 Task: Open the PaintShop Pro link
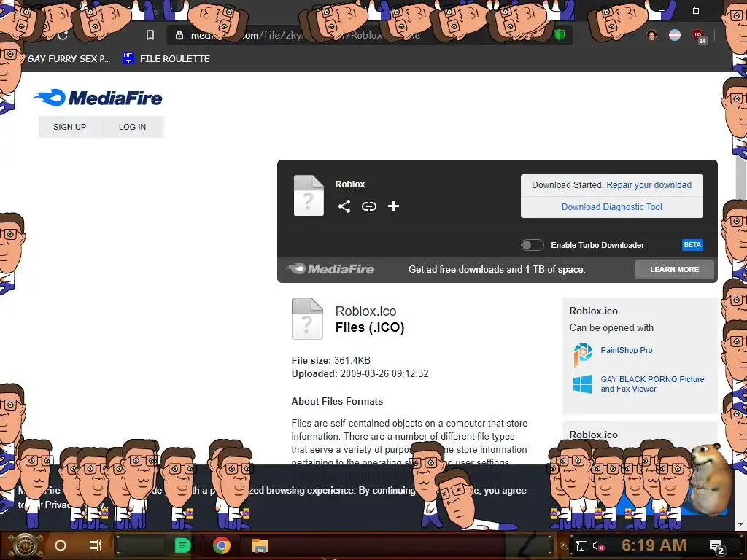click(x=627, y=350)
